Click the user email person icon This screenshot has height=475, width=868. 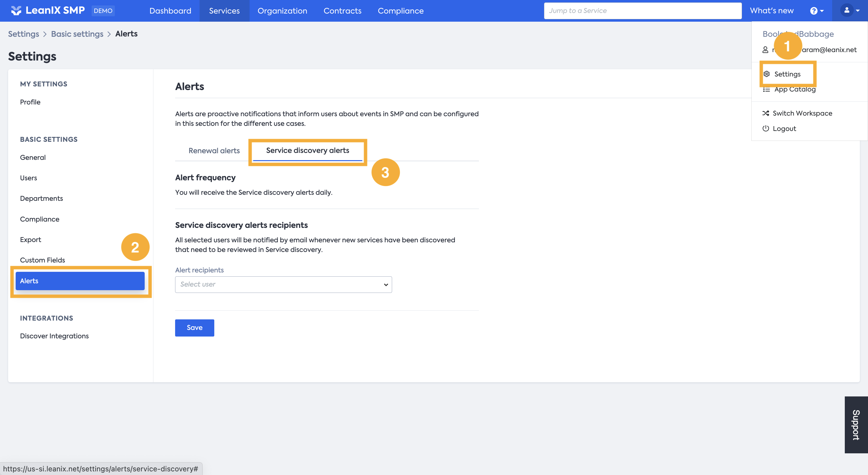click(765, 50)
